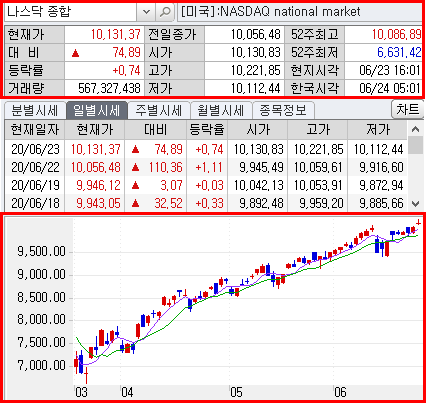Viewport: 426px width, 403px height.
Task: Click the table scrollbar up arrow
Action: (415, 129)
